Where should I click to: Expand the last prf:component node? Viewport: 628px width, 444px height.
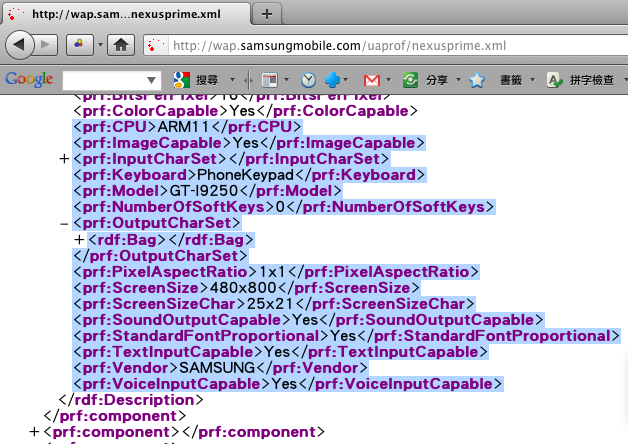[35, 432]
